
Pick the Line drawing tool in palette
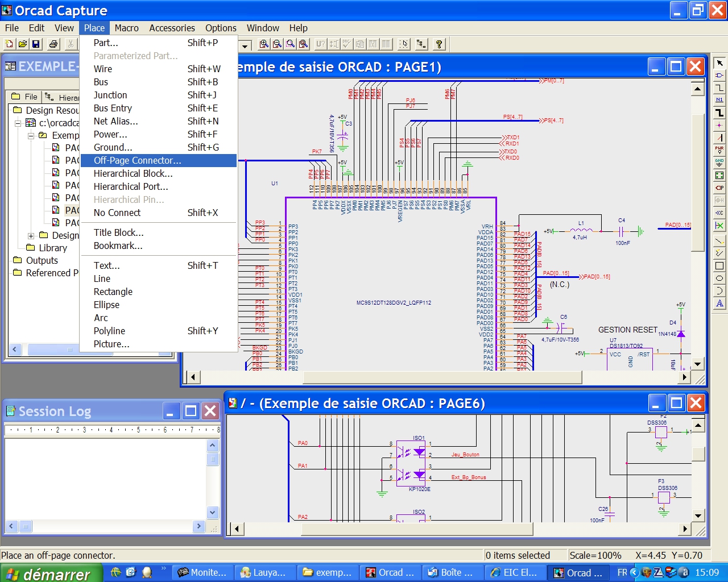(719, 241)
